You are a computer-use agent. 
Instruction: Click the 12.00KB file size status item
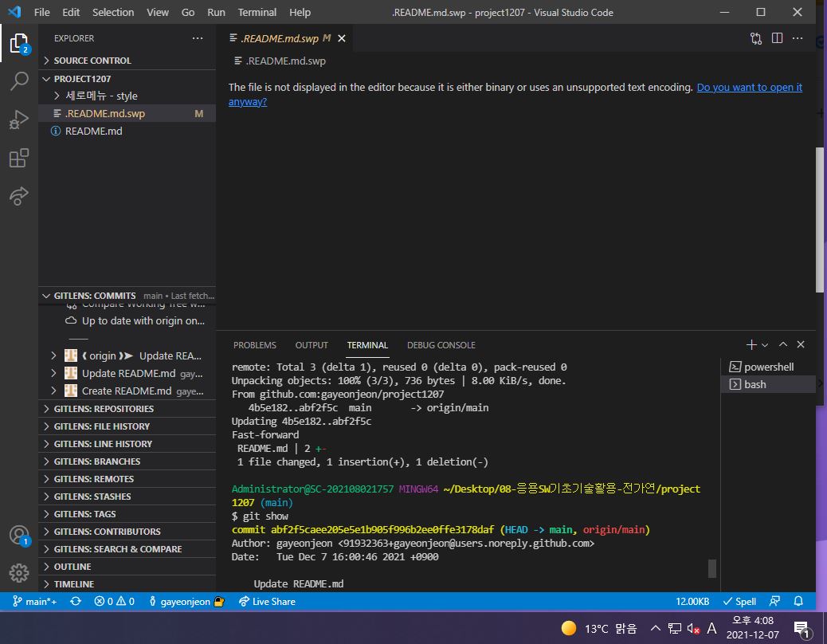pos(692,602)
